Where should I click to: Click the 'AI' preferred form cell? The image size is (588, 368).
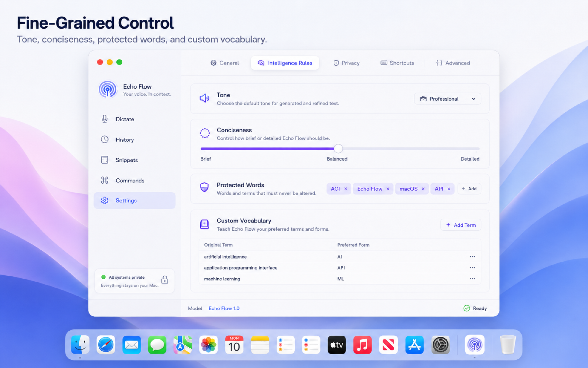(339, 256)
